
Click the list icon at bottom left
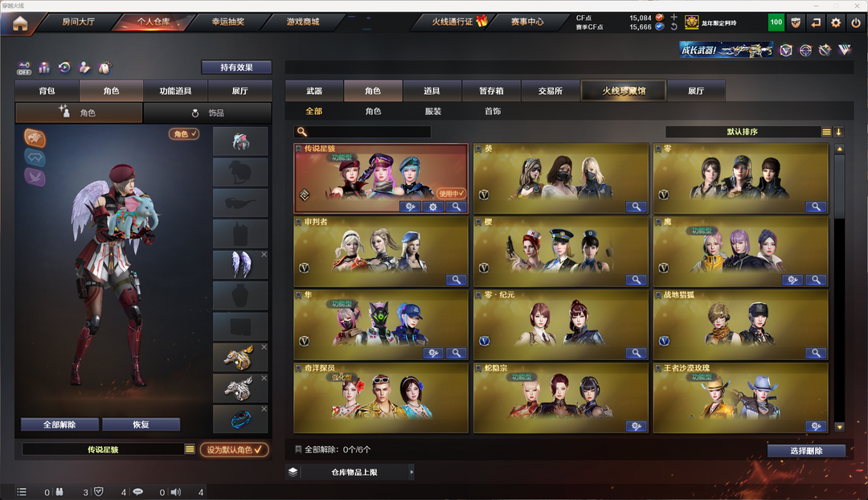22,492
